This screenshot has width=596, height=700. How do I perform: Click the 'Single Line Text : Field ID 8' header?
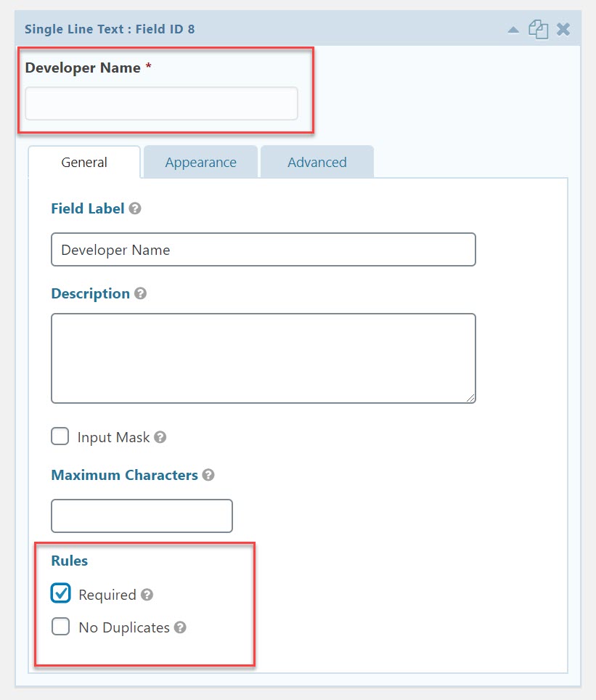pyautogui.click(x=110, y=29)
